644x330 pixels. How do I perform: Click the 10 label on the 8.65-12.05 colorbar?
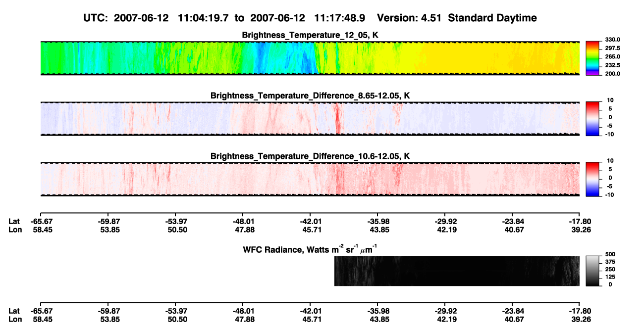pyautogui.click(x=611, y=100)
